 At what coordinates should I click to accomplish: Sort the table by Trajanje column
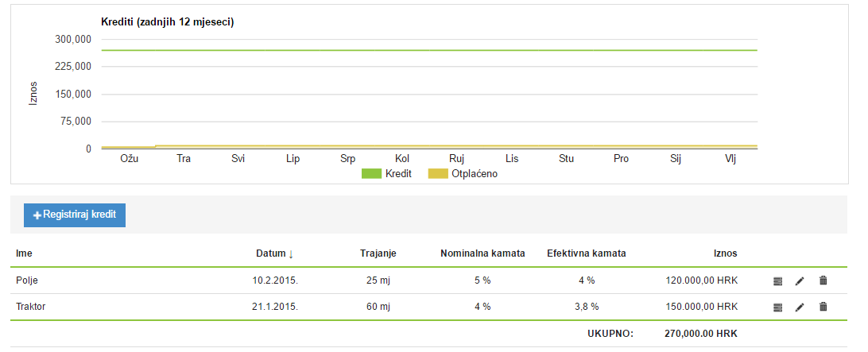(378, 253)
